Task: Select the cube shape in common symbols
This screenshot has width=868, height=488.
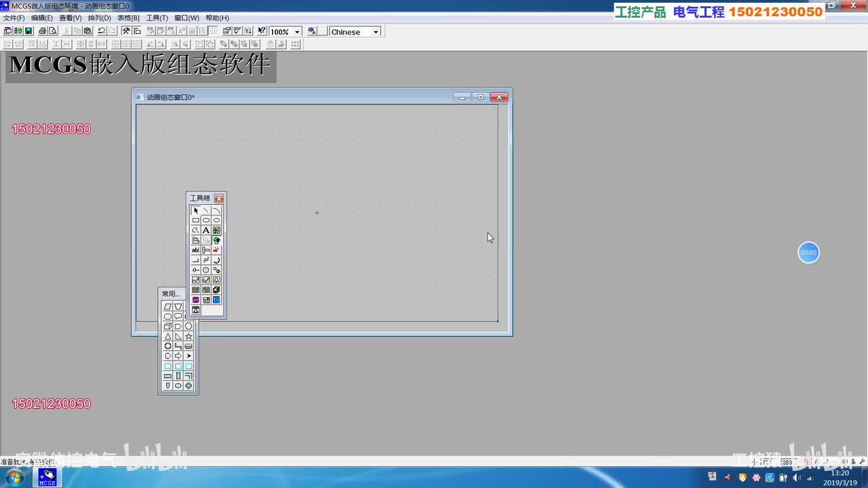Action: [x=168, y=326]
